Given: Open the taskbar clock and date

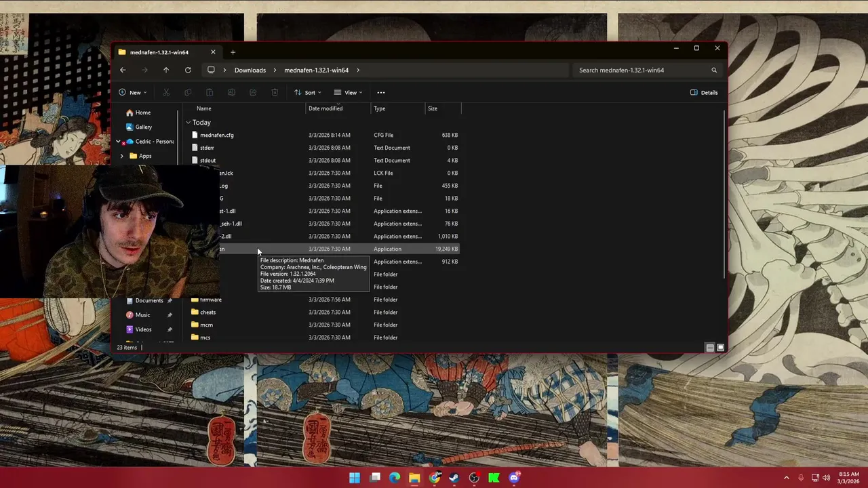Looking at the screenshot, I should [849, 478].
